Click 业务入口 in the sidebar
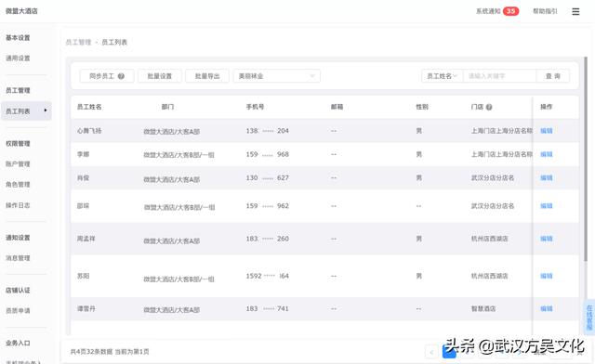Viewport: 595px width, 364px height. [18, 343]
